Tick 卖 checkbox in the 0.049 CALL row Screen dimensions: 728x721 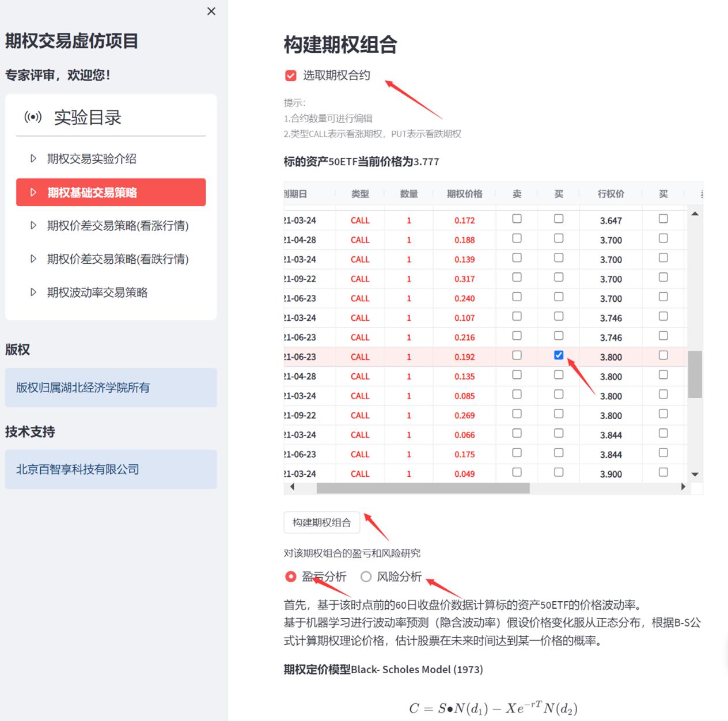point(517,472)
